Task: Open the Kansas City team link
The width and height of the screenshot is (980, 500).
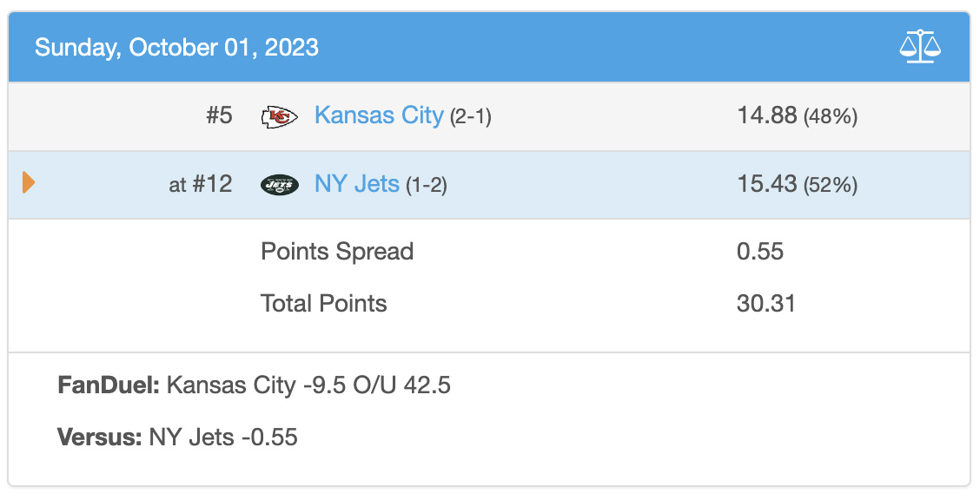Action: [379, 115]
